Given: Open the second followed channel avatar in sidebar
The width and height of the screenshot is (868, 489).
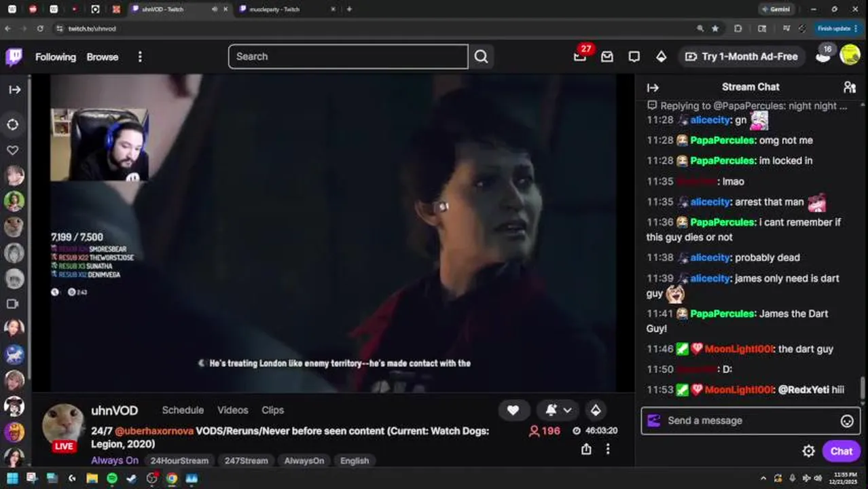Looking at the screenshot, I should pos(14,201).
